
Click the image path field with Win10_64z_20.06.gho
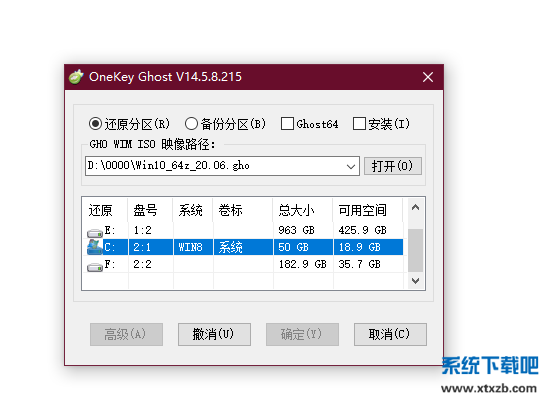coord(222,166)
